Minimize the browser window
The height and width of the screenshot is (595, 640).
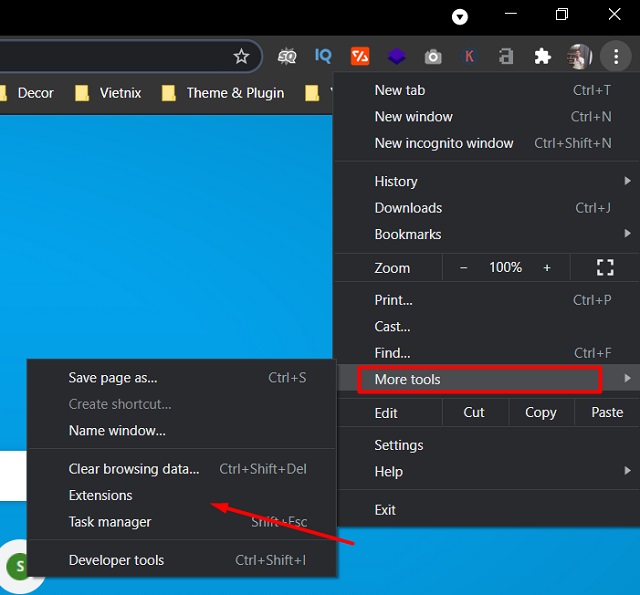click(511, 14)
